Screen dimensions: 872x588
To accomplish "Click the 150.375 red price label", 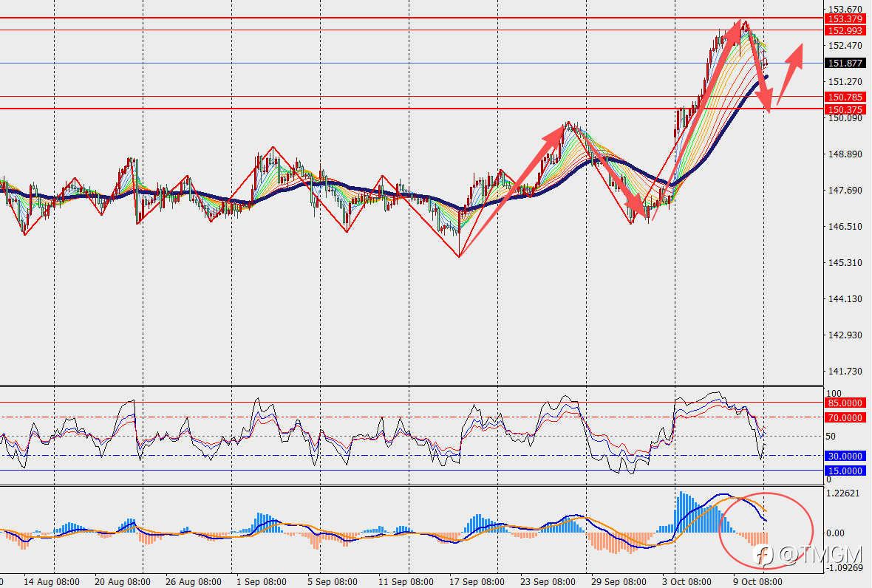I will click(x=845, y=109).
